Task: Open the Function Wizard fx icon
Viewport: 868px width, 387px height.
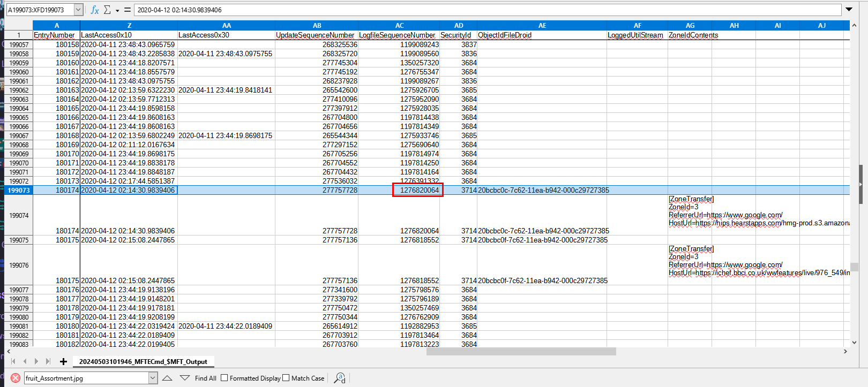Action: point(95,10)
